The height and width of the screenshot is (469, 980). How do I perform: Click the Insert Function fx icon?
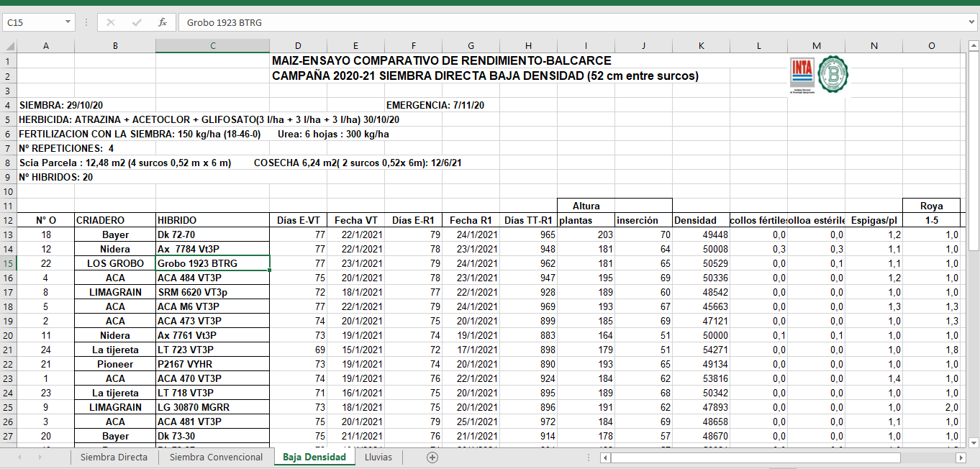pos(163,22)
